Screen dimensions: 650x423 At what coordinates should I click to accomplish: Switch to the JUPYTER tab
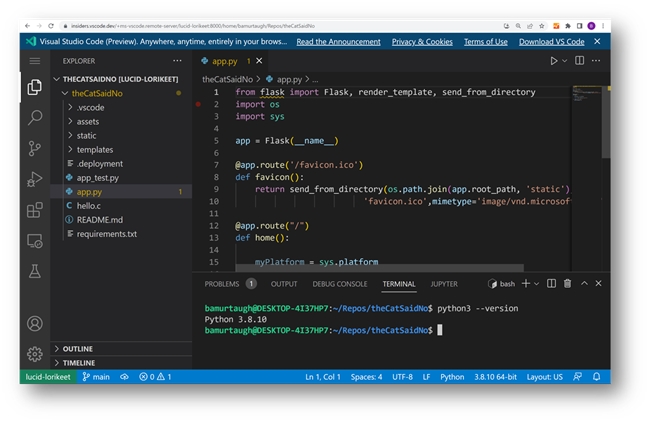pyautogui.click(x=444, y=284)
